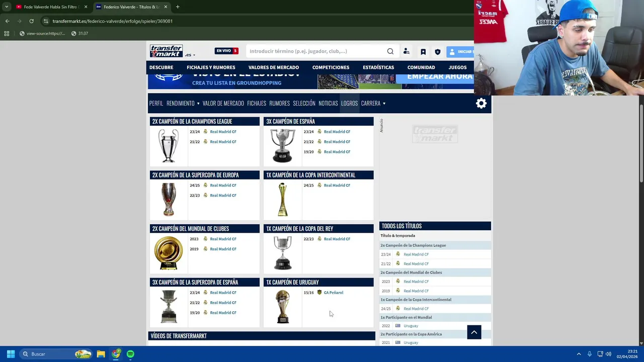Click the En Vivo live button

[226, 51]
